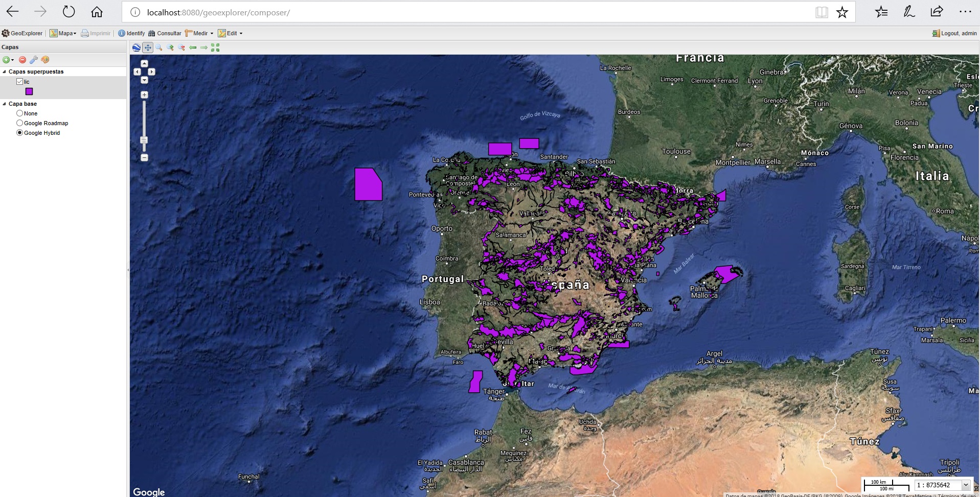Switch to Google Earth 3D viewer
The image size is (980, 497).
pos(136,48)
